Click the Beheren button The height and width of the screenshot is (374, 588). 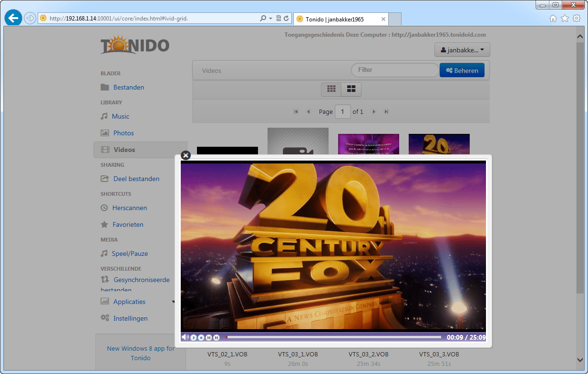462,71
